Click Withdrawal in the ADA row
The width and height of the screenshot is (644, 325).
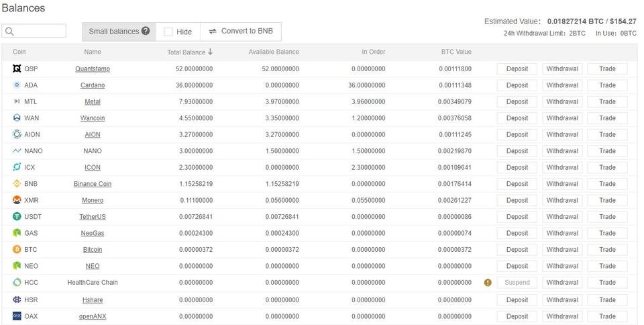562,85
